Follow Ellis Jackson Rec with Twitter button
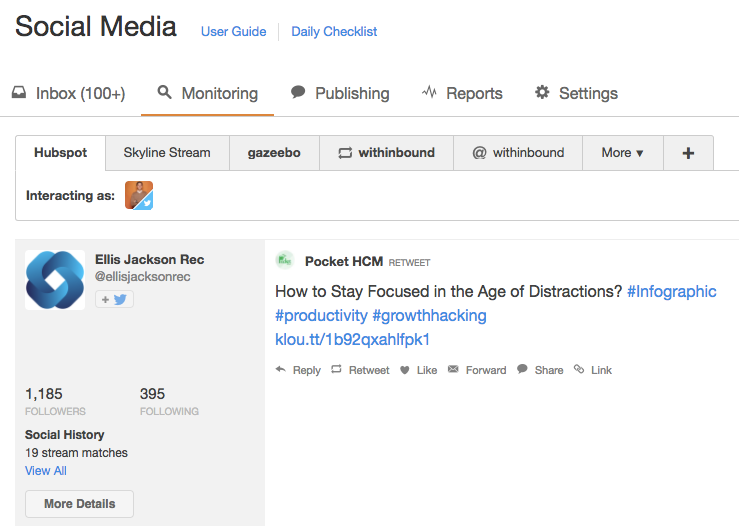The height and width of the screenshot is (526, 739). pyautogui.click(x=115, y=299)
